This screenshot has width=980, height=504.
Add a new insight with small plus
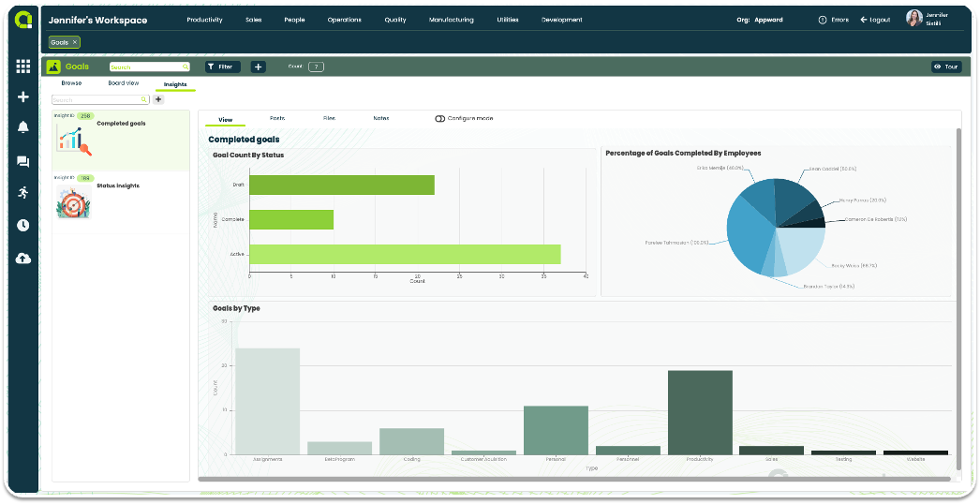pos(158,99)
